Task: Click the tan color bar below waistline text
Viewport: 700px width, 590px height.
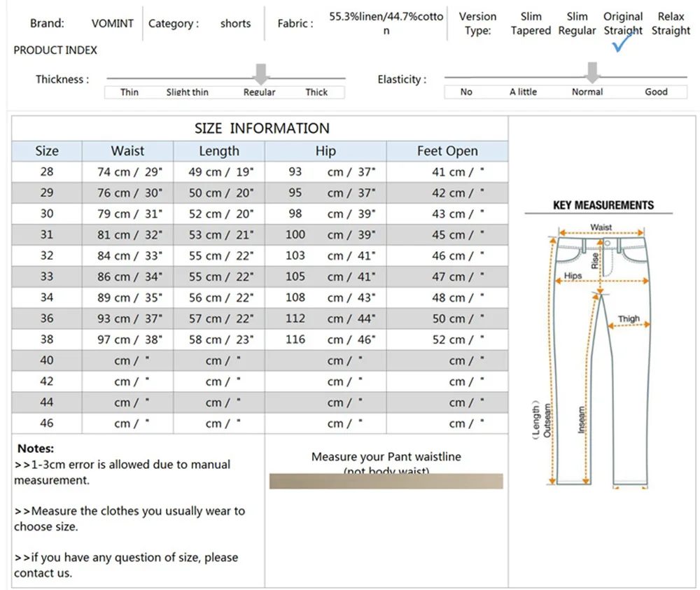Action: coord(386,482)
